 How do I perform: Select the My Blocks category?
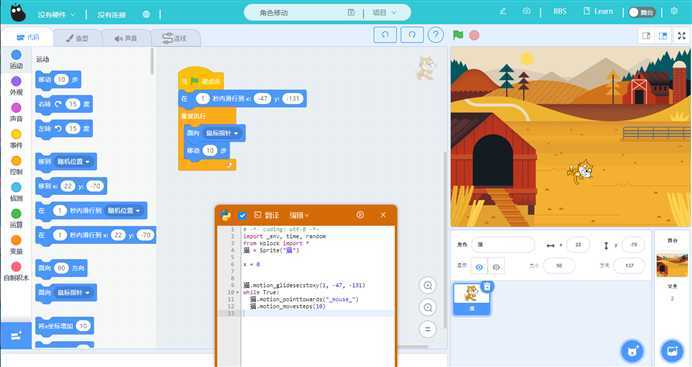point(16,272)
